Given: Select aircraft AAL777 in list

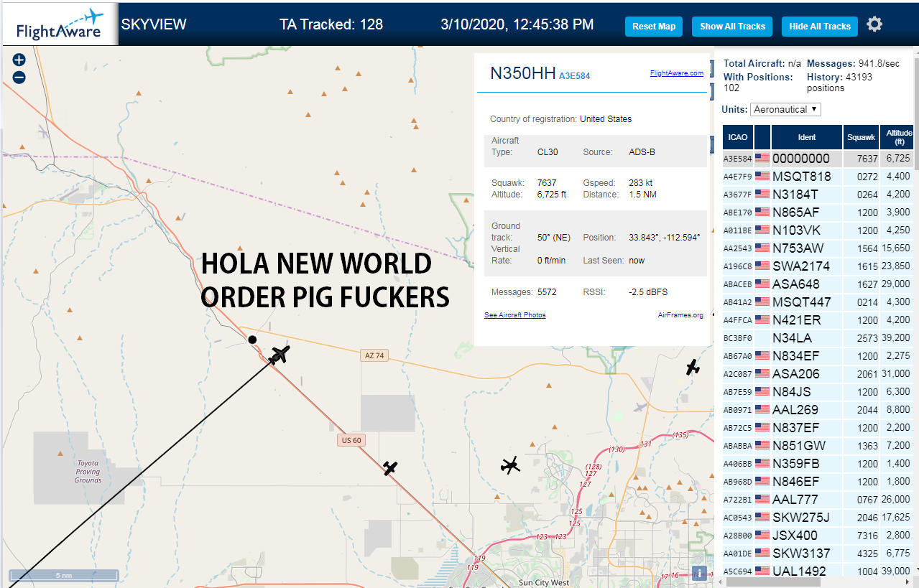Looking at the screenshot, I should tap(818, 500).
